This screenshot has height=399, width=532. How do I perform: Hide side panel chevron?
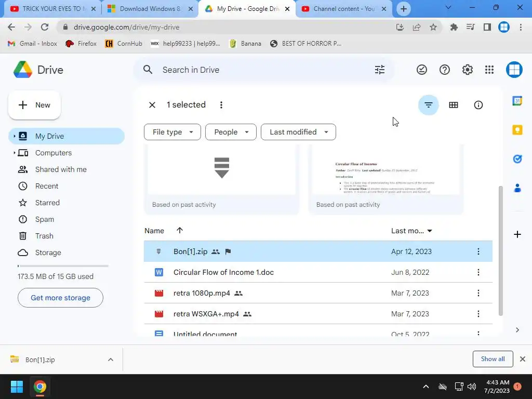click(x=517, y=330)
